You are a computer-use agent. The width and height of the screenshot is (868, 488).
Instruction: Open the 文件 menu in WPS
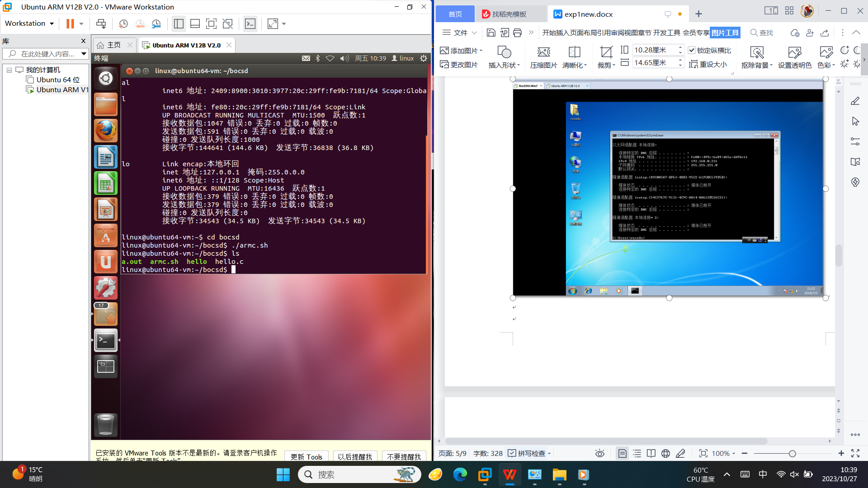[x=460, y=33]
